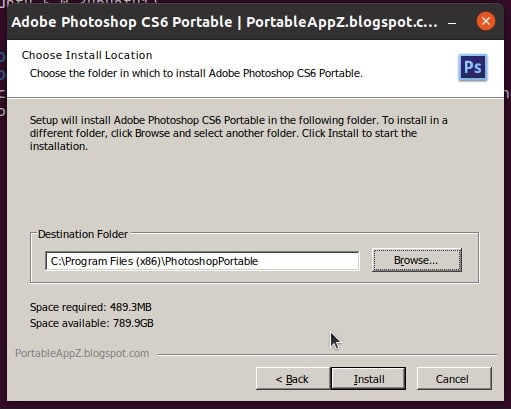This screenshot has width=511, height=409.
Task: Click the Photoshop Ps logo icon
Action: click(473, 67)
